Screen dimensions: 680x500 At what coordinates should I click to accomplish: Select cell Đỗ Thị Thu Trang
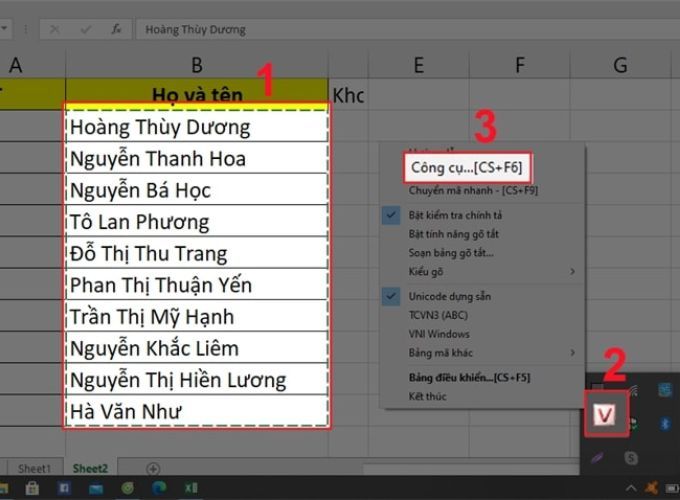(x=197, y=253)
